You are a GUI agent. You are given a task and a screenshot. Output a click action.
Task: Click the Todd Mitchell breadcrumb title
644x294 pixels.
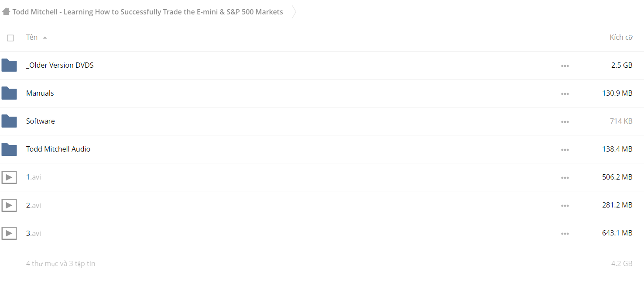[x=147, y=12]
